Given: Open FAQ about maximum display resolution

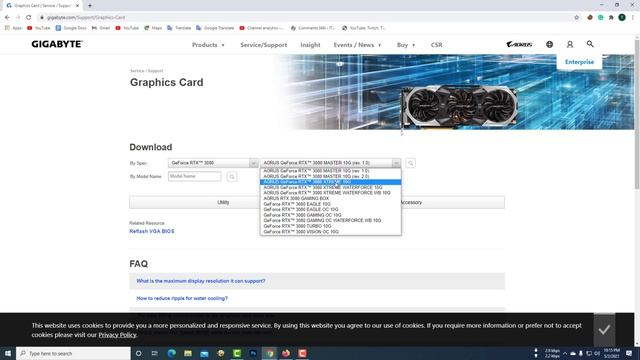Looking at the screenshot, I should coord(201,281).
